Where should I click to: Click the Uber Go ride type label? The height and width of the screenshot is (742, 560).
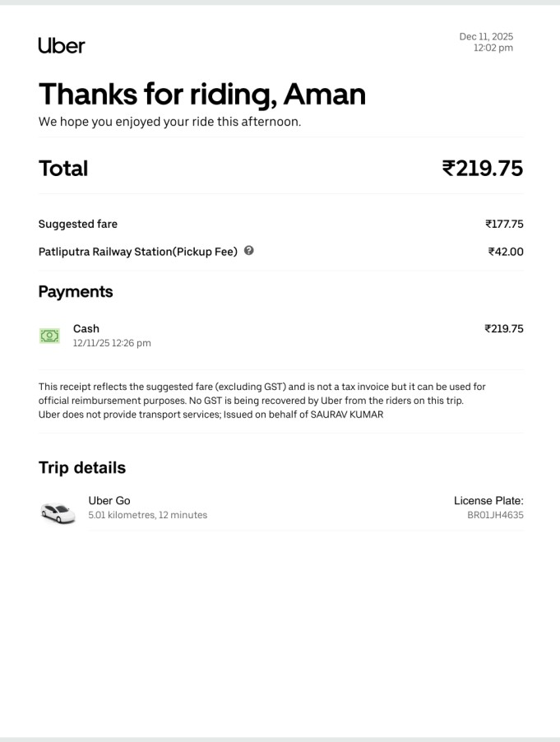coord(109,500)
